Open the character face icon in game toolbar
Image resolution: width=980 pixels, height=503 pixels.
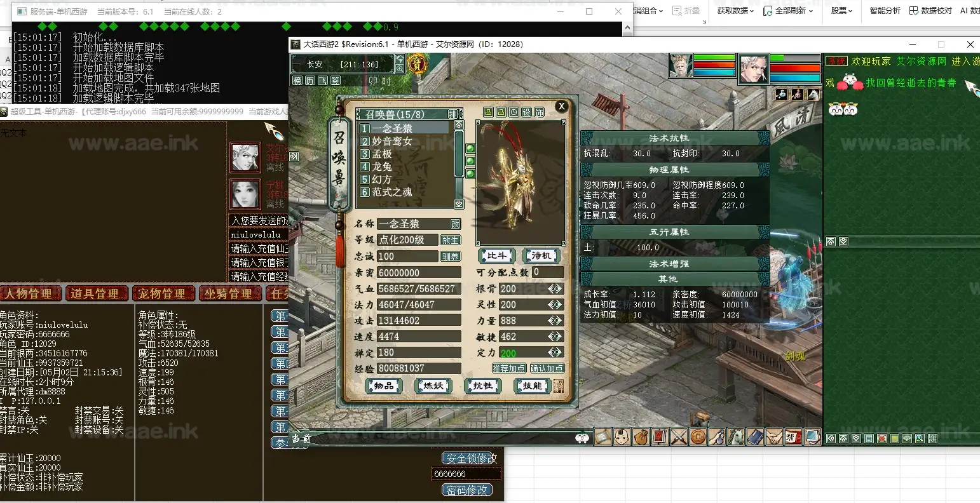point(622,436)
